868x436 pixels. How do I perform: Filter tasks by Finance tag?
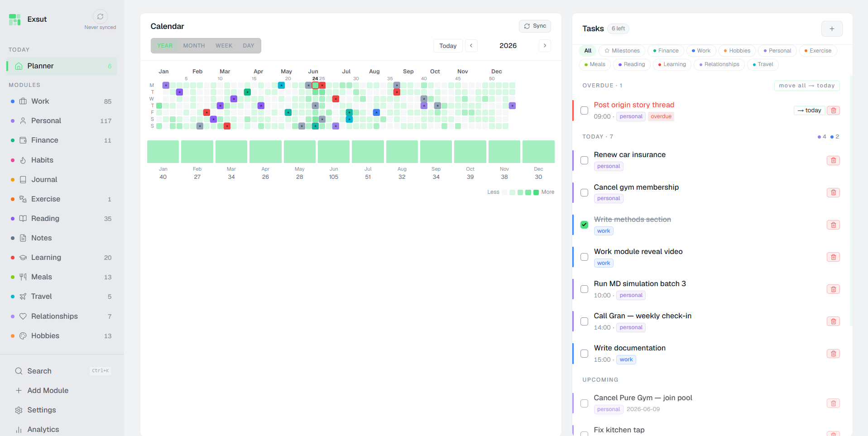click(666, 51)
